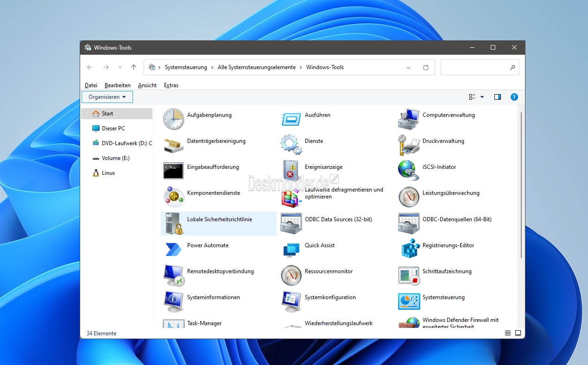Screen dimensions: 588x365
Task: Click the Alle Systemsteuerungselemente breadcrumb
Action: coord(257,67)
